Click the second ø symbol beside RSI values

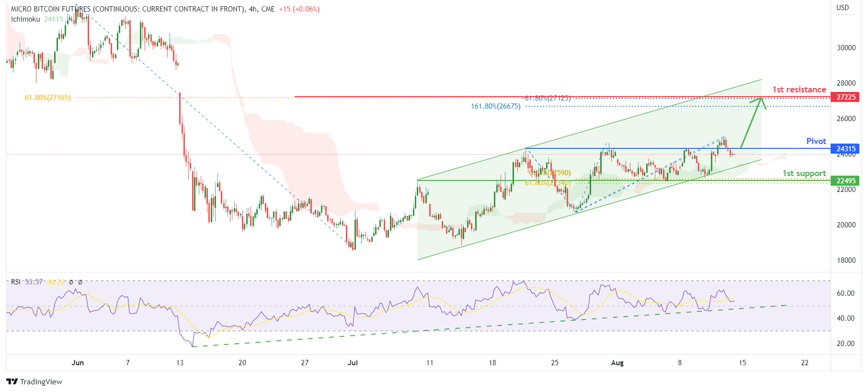coord(80,282)
